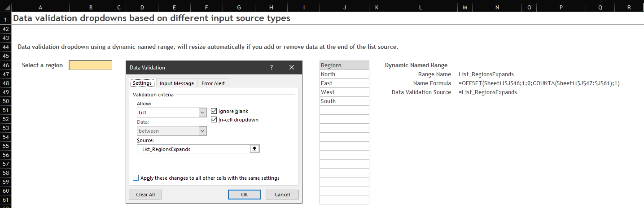Select row 55 header
644x208 pixels.
tap(6, 146)
